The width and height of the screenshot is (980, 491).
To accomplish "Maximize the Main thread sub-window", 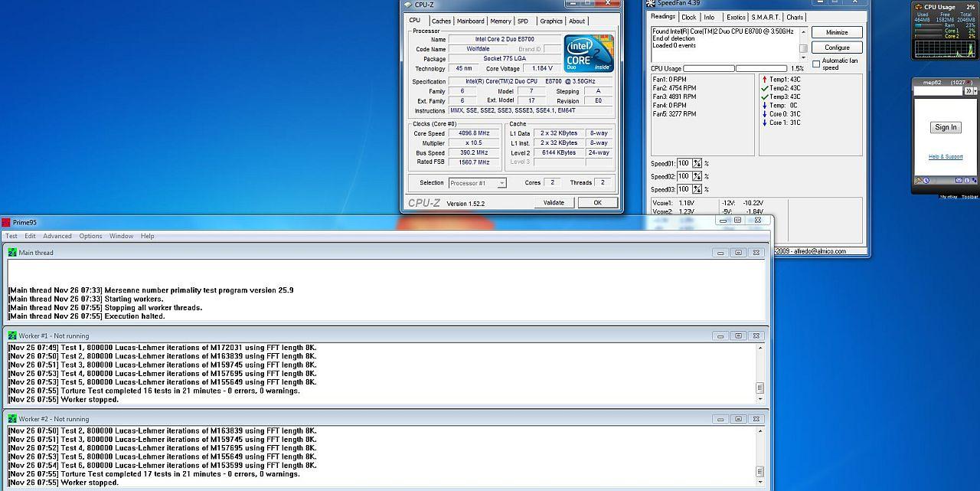I will (x=738, y=252).
